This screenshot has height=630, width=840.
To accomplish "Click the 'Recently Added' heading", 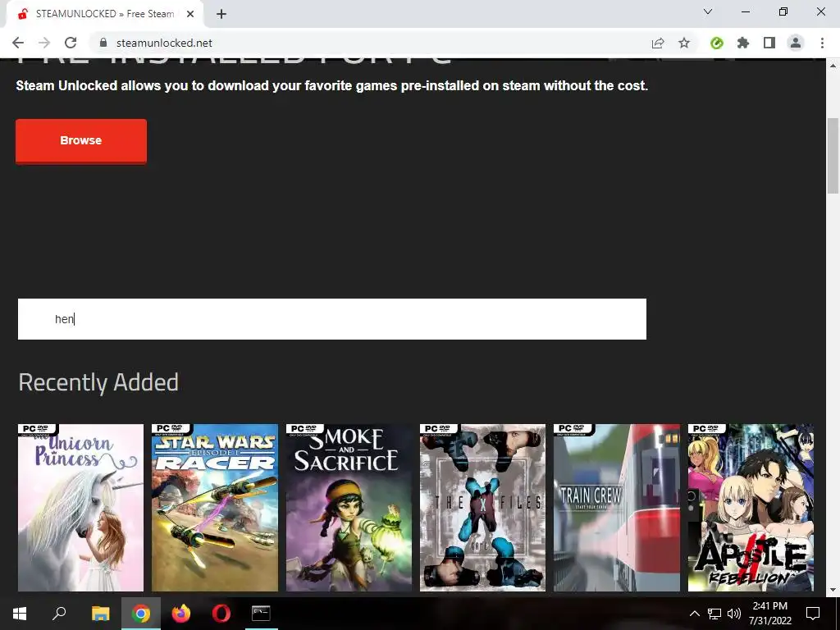I will pos(98,382).
